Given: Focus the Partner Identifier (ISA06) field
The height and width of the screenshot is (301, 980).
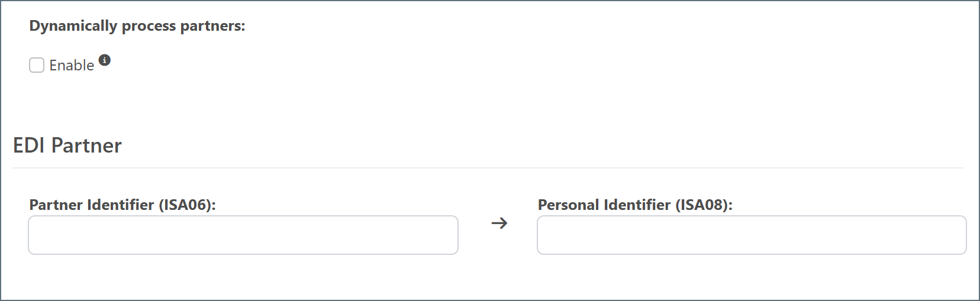Looking at the screenshot, I should [x=243, y=235].
